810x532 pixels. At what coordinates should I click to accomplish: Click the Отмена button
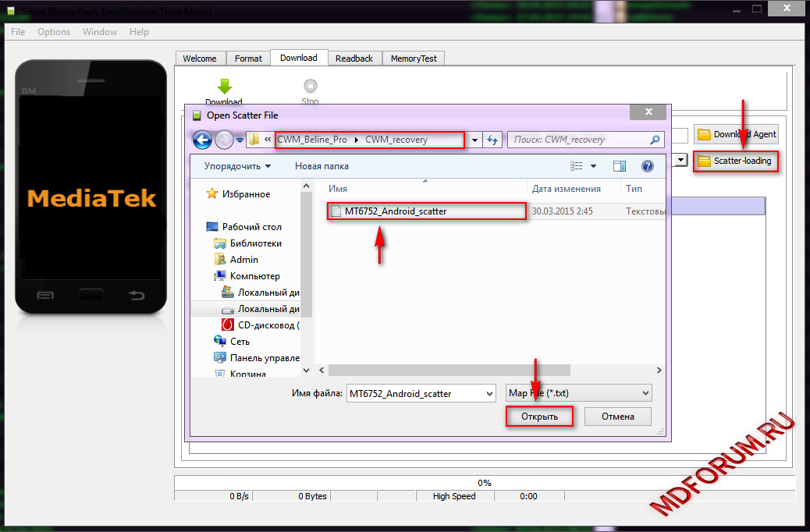click(x=617, y=417)
